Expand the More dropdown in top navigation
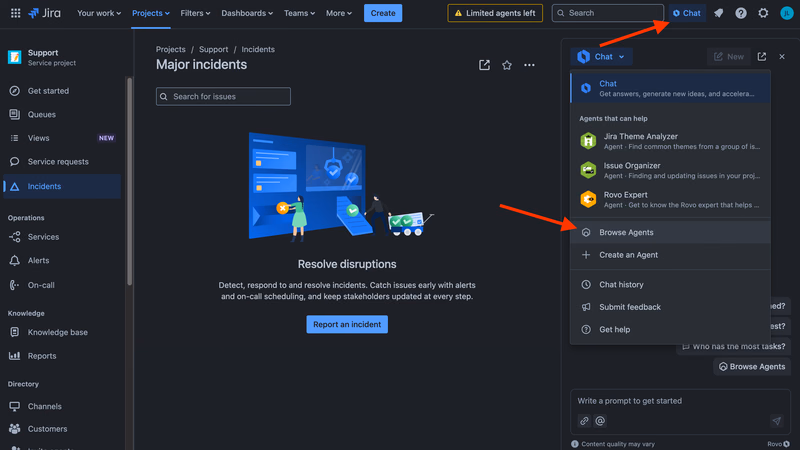 [x=339, y=13]
